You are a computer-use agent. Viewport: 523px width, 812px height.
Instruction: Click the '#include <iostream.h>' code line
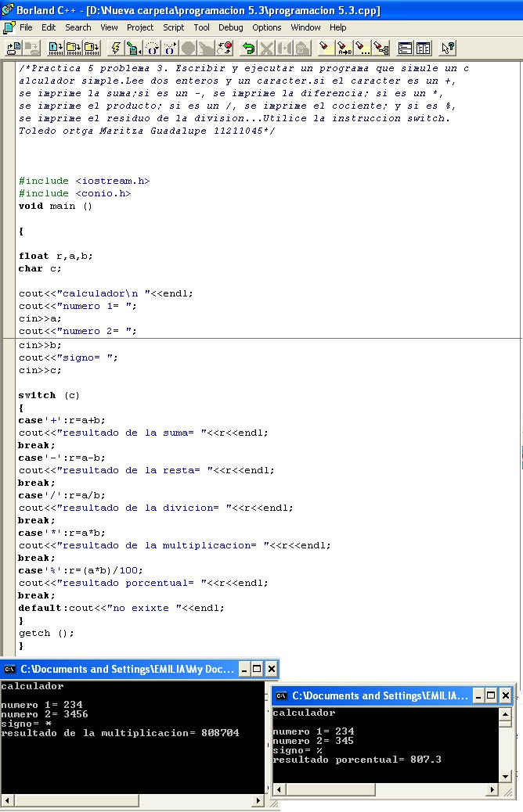pyautogui.click(x=85, y=181)
